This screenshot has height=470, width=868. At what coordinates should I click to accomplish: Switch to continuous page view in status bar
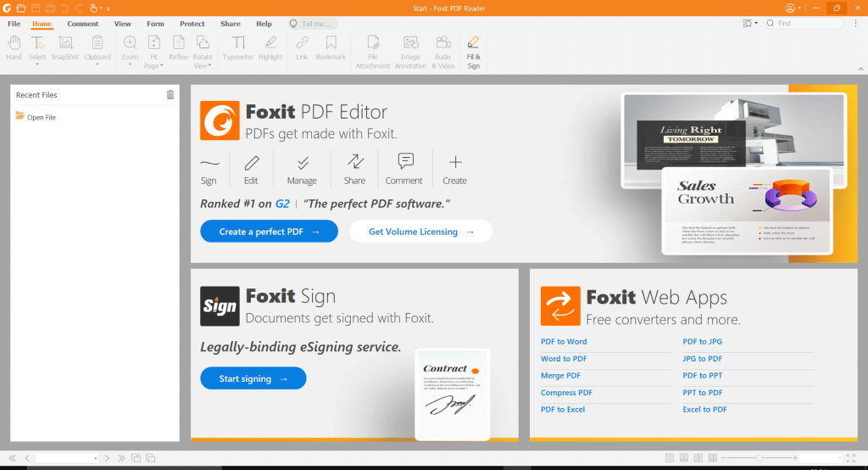pyautogui.click(x=684, y=458)
